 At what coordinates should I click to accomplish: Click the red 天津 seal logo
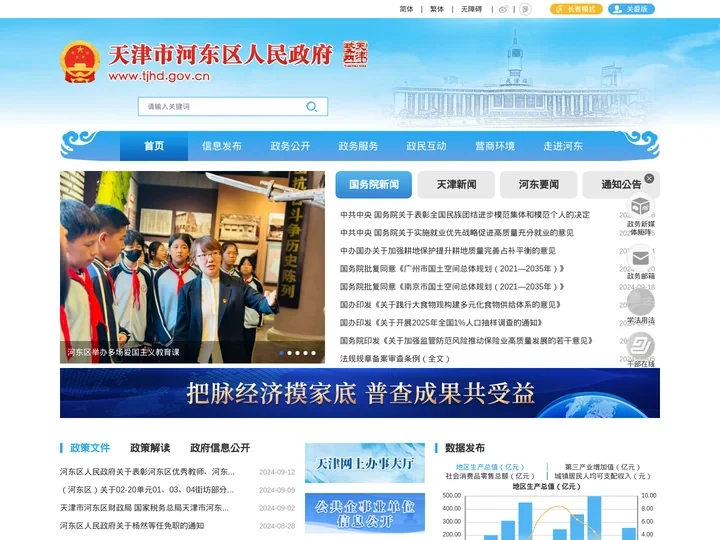(355, 54)
